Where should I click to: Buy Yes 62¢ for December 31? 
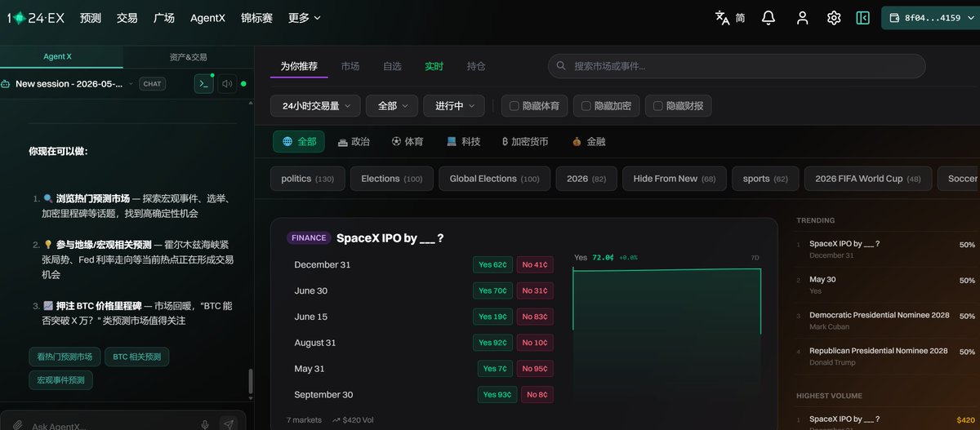tap(492, 264)
